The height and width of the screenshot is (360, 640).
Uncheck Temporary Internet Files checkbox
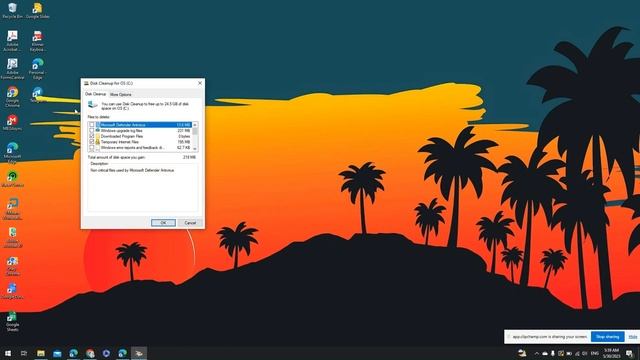point(92,142)
